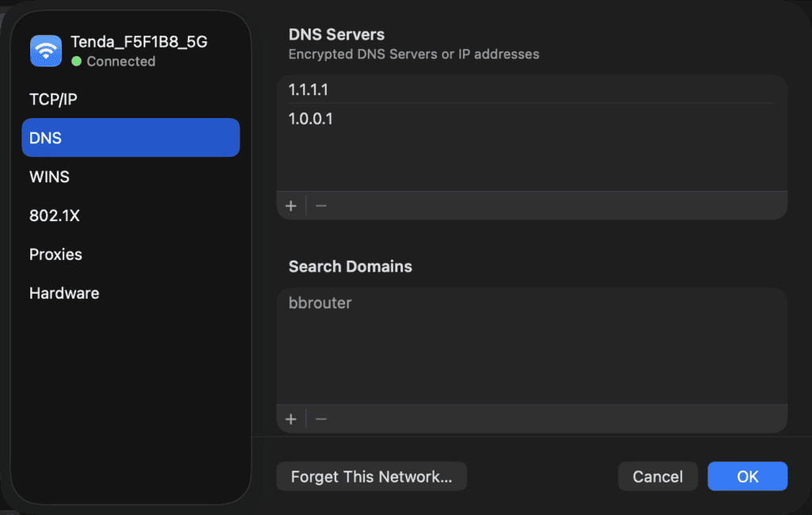Screen dimensions: 812x515
Task: Click the Encrypted DNS Servers description
Action: click(x=414, y=54)
